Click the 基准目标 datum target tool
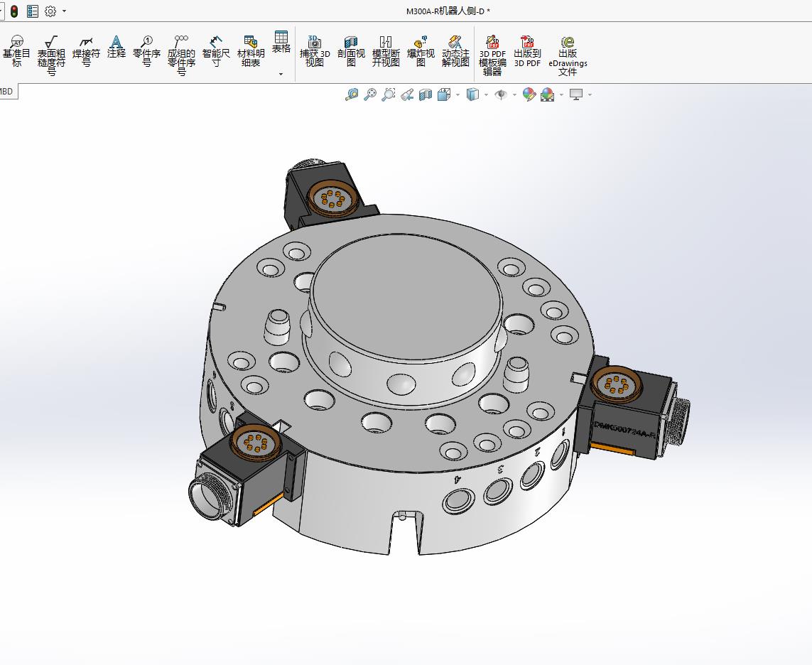Screen dimensions: 812x665 16,52
